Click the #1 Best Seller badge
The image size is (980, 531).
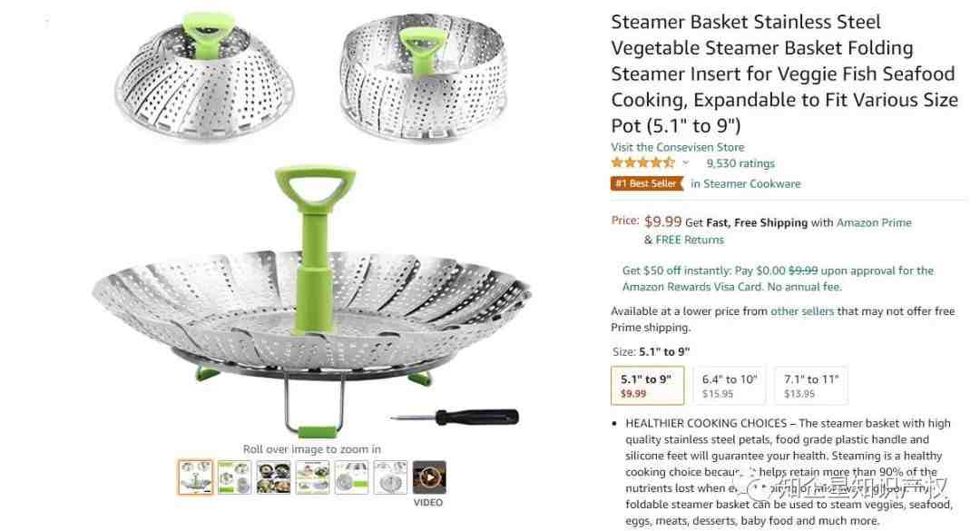pos(647,183)
